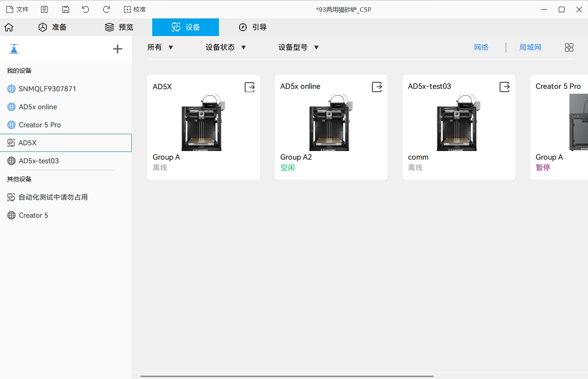Viewport: 588px width, 379px height.
Task: Toggle the grid view layout icon
Action: click(569, 47)
